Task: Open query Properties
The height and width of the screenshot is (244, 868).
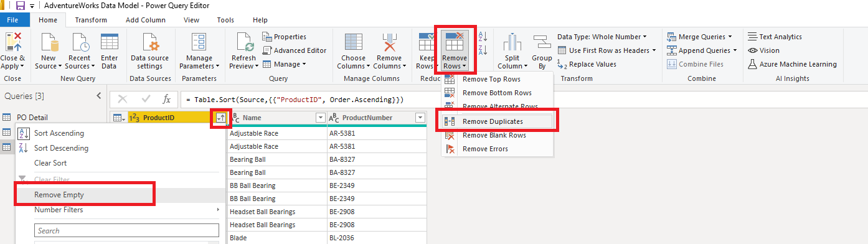Action: coord(285,37)
